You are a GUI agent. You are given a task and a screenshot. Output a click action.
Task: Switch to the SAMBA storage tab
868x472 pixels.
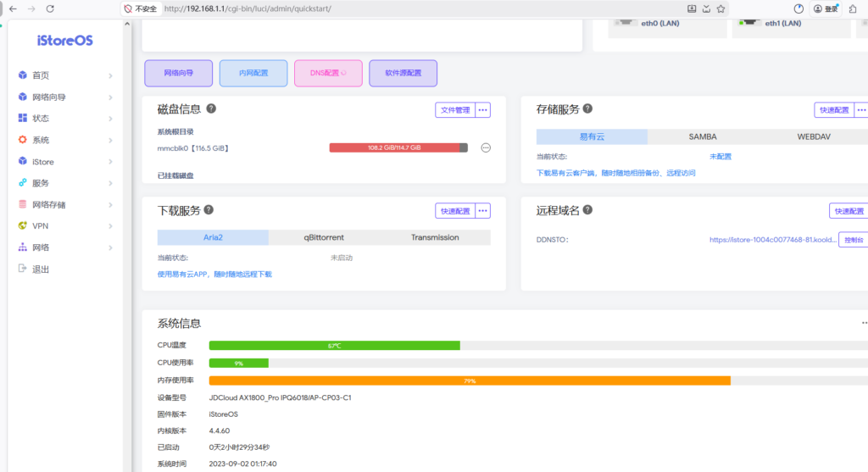(x=703, y=136)
